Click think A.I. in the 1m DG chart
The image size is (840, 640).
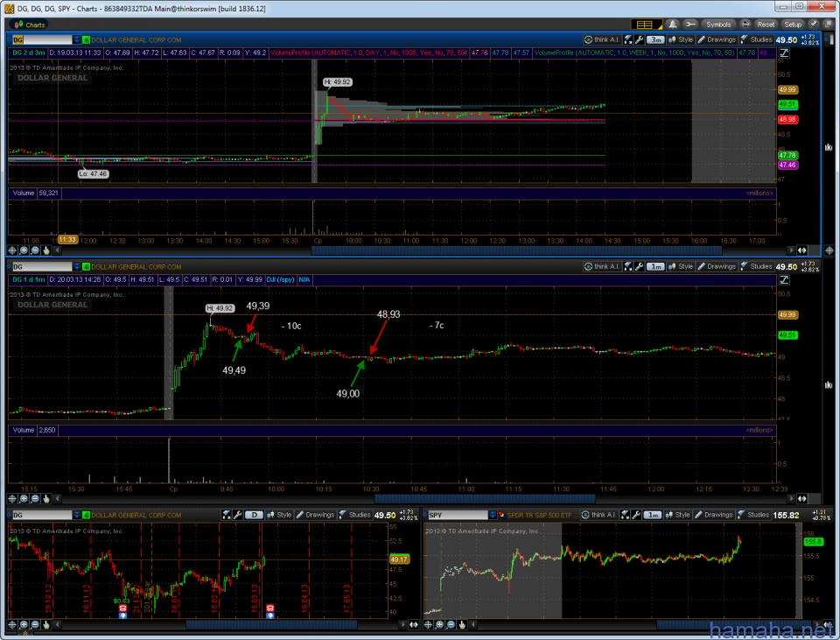[602, 266]
